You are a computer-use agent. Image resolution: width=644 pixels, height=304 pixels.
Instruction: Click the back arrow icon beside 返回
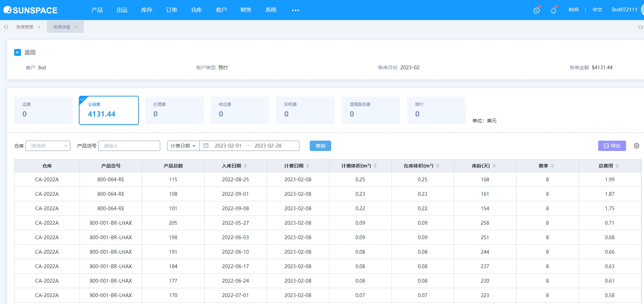pyautogui.click(x=18, y=52)
